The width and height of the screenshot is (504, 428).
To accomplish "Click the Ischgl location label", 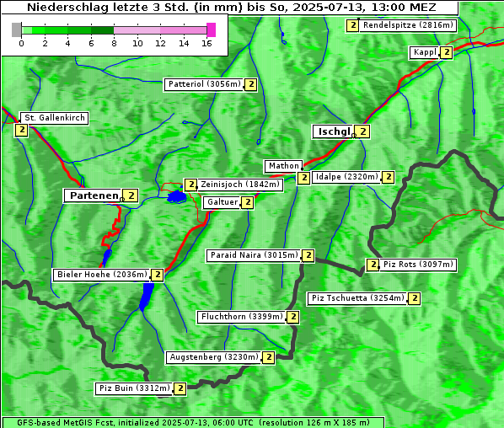I will coord(333,131).
